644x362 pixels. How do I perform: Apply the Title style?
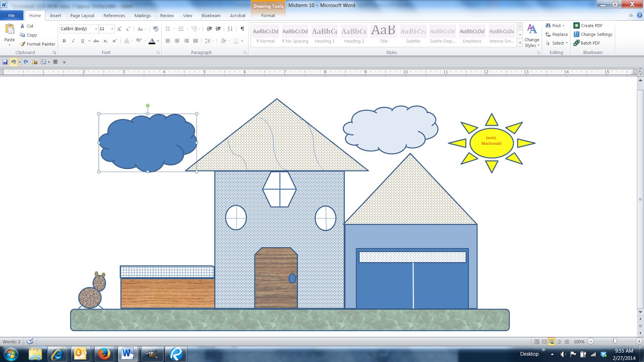pos(384,35)
